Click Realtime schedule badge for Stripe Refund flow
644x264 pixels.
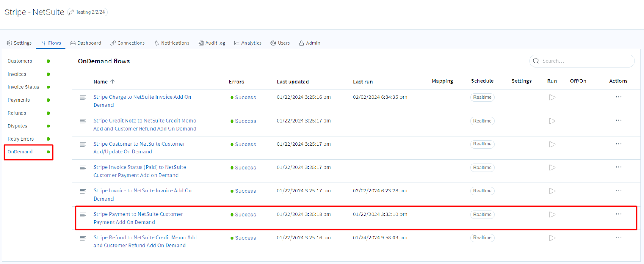pos(482,238)
